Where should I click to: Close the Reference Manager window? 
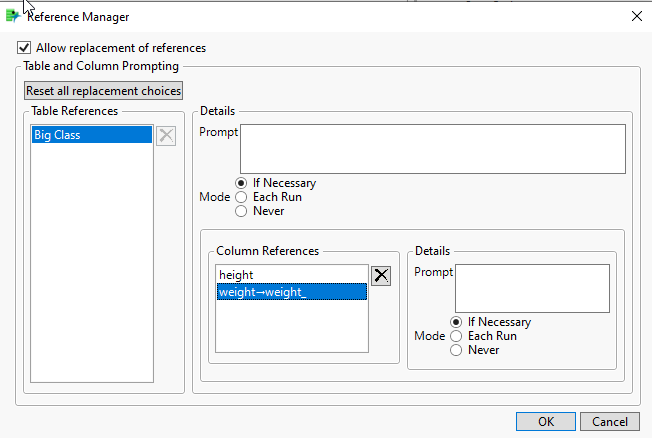(x=637, y=16)
